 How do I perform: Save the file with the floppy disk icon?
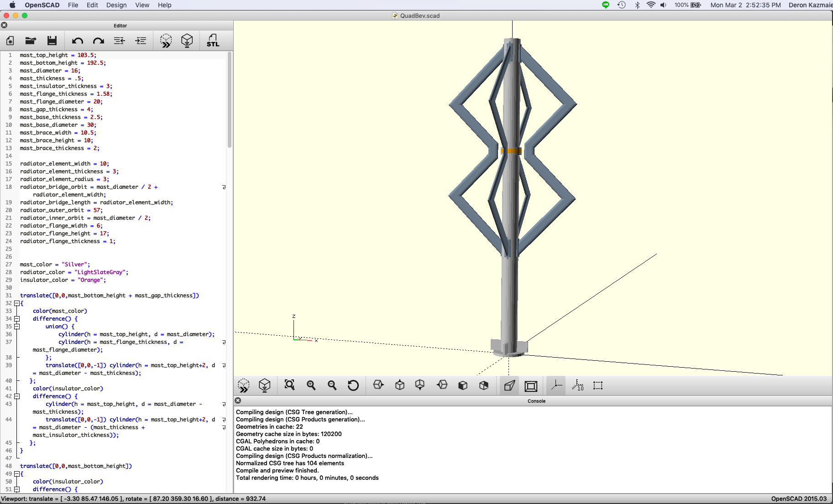coord(52,41)
